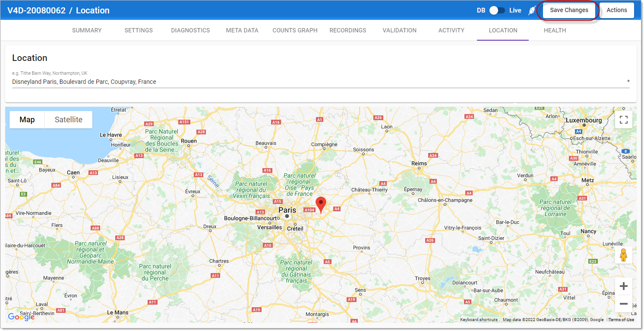Viewport: 644px width, 331px height.
Task: Open the Recordings tab
Action: [347, 30]
